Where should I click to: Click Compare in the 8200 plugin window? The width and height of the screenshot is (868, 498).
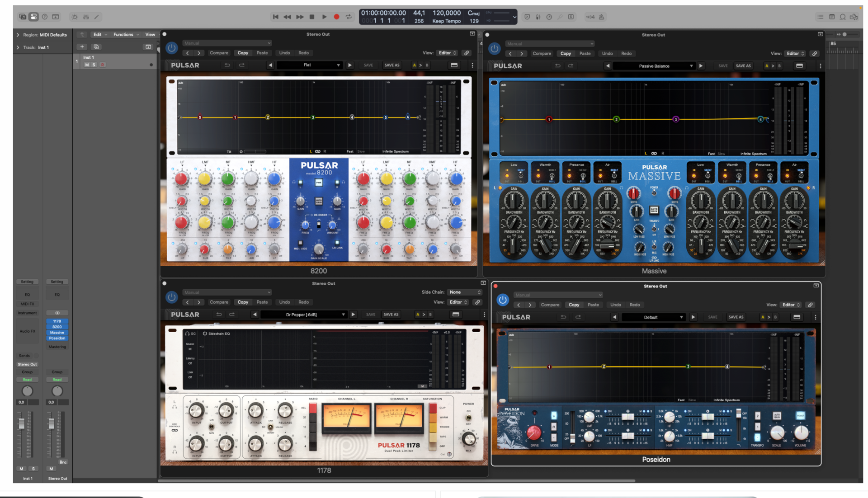219,53
